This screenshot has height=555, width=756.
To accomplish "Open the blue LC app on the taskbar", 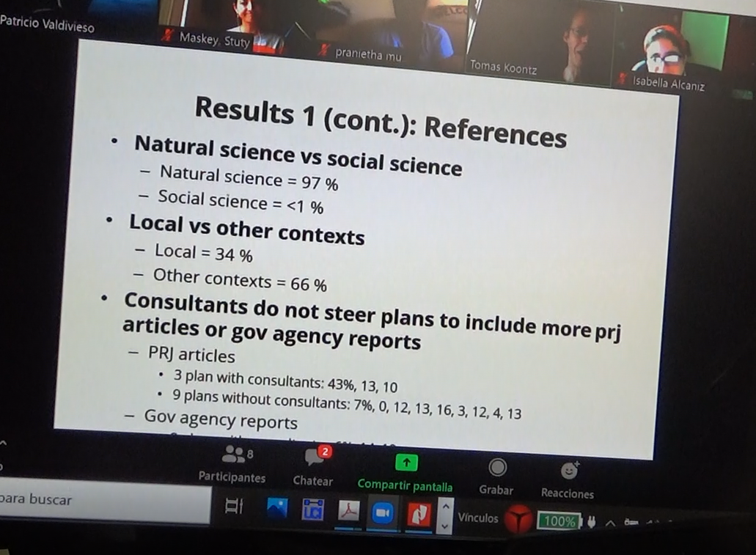I will [312, 510].
